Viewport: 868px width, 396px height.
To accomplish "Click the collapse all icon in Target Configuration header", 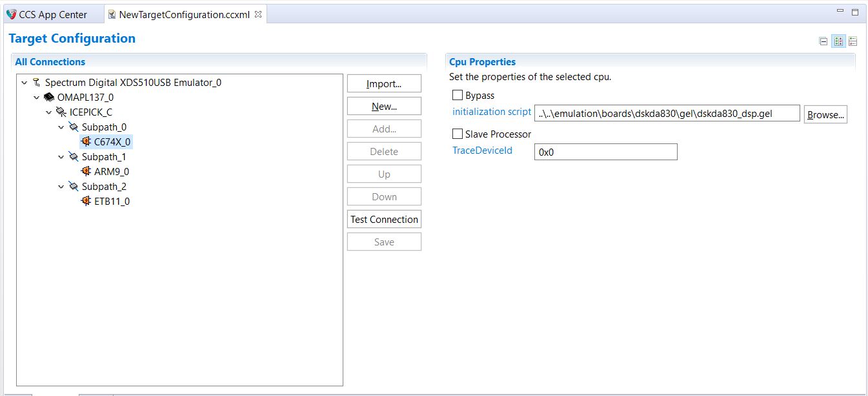I will [x=823, y=41].
